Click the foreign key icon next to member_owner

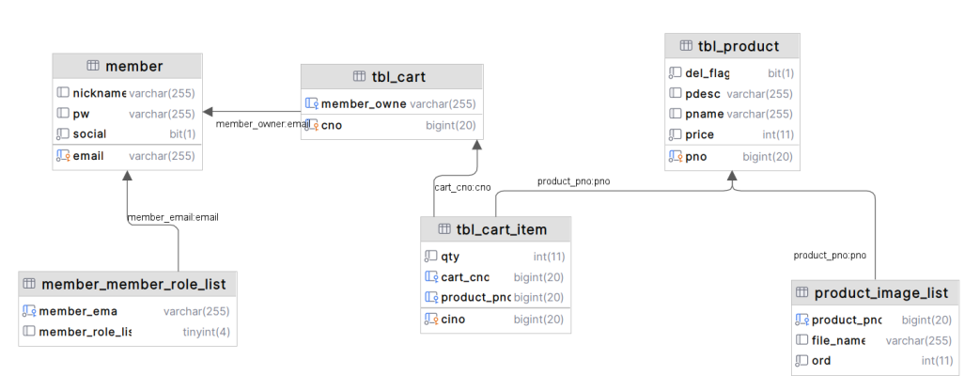[312, 103]
